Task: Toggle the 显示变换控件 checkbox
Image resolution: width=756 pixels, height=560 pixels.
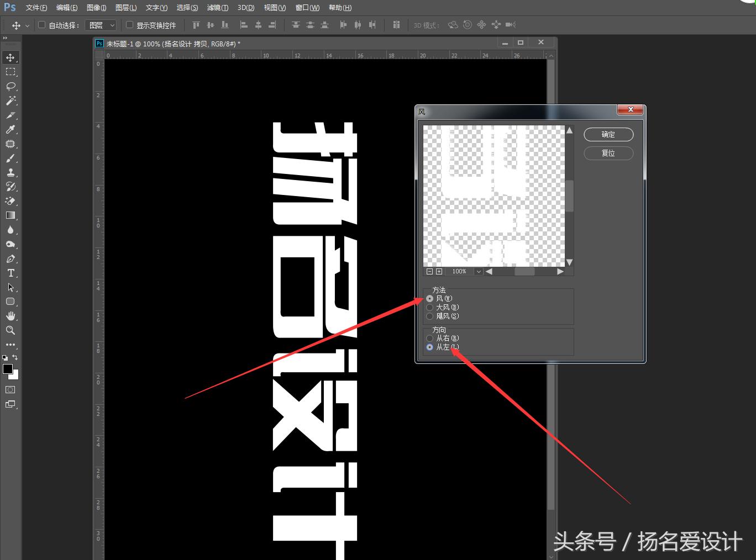Action: coord(129,24)
